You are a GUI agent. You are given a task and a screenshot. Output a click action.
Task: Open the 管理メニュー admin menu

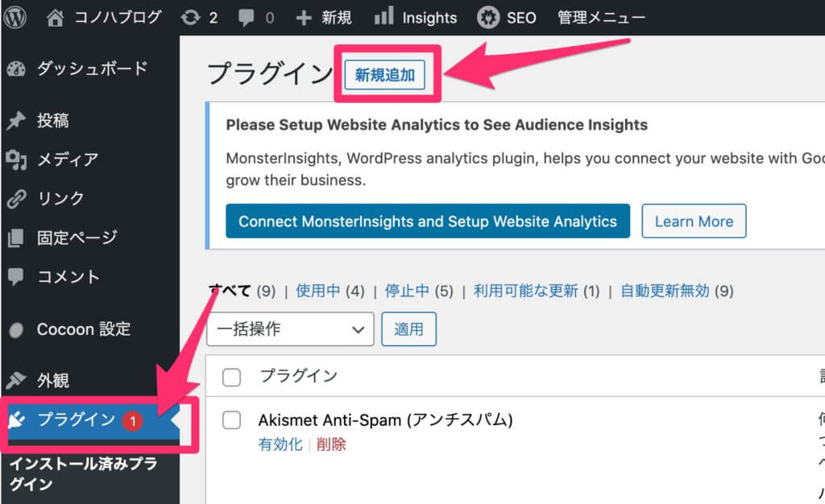pyautogui.click(x=601, y=18)
